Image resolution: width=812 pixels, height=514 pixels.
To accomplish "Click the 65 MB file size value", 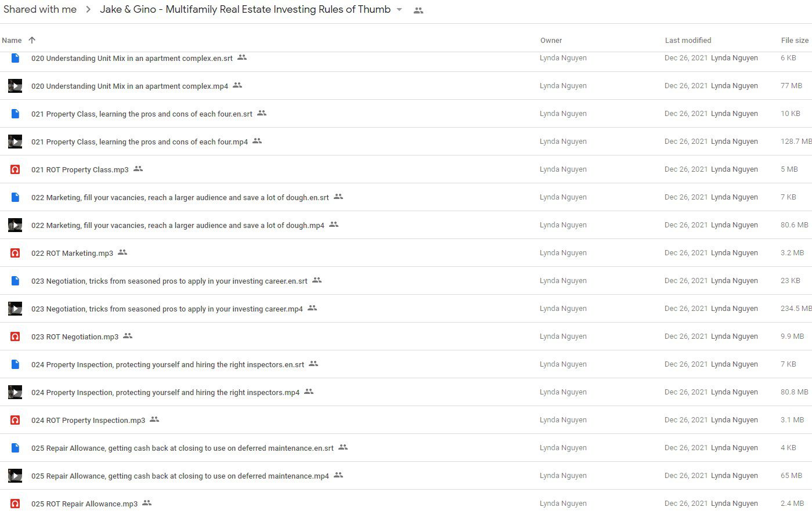I will pos(791,476).
